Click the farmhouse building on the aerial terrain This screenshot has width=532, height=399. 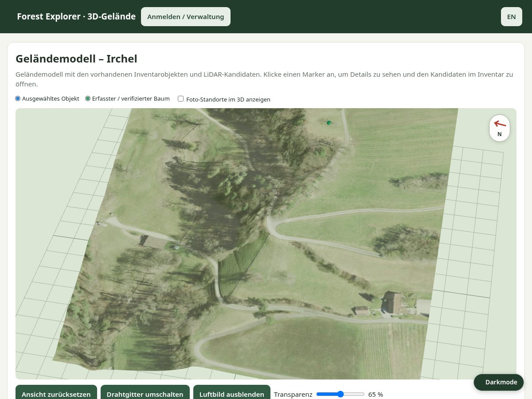(393, 303)
